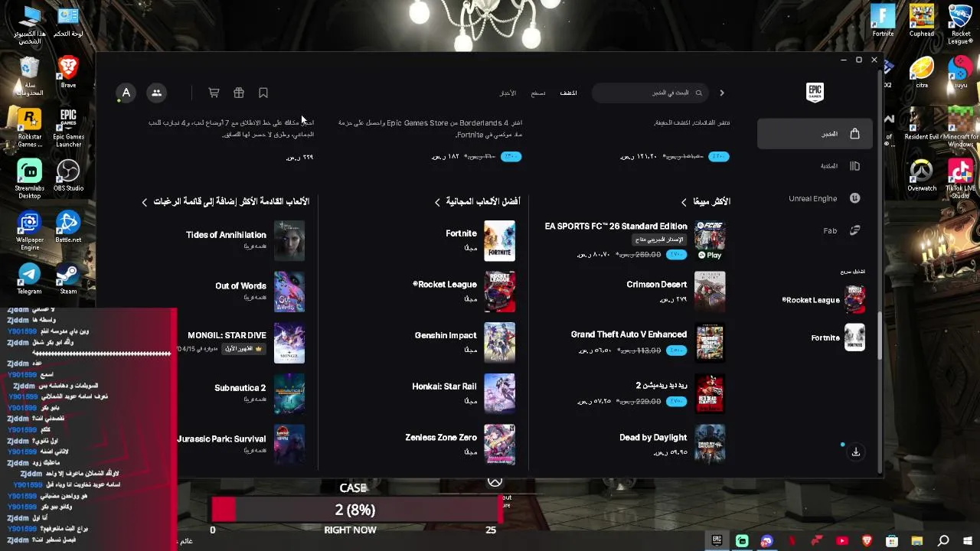Open Out of Words listing
The width and height of the screenshot is (980, 551).
pos(260,292)
